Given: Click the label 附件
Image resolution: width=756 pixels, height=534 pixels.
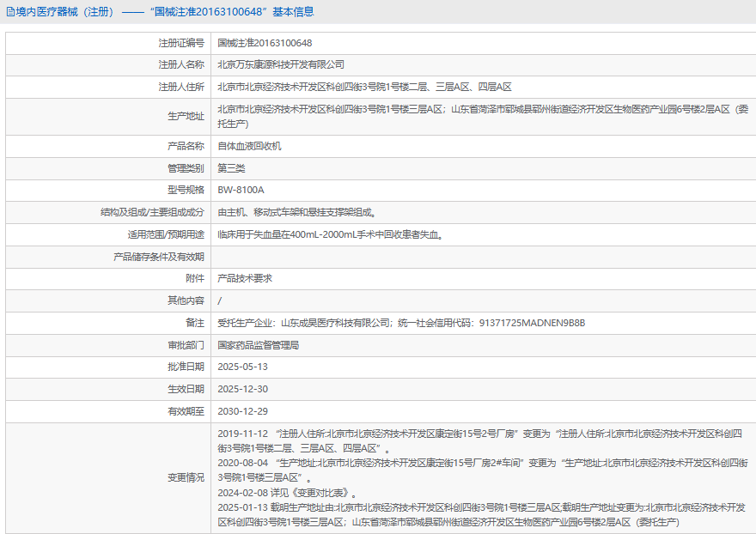Looking at the screenshot, I should [x=195, y=278].
